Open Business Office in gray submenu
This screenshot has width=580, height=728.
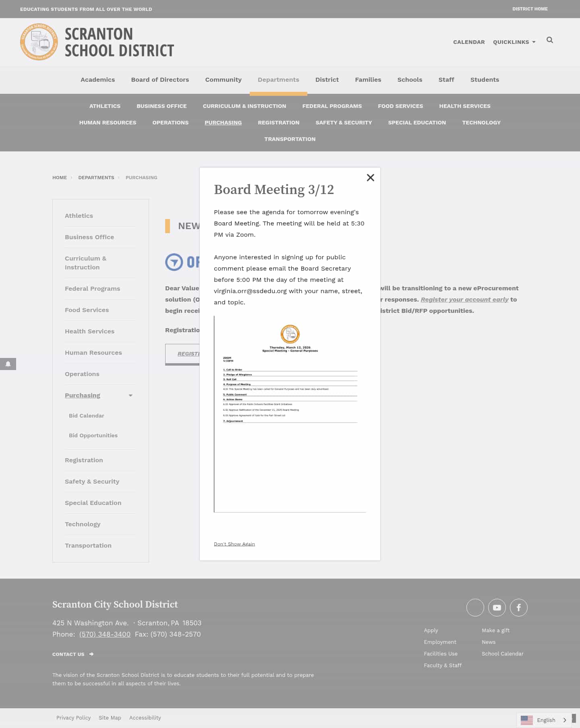162,106
